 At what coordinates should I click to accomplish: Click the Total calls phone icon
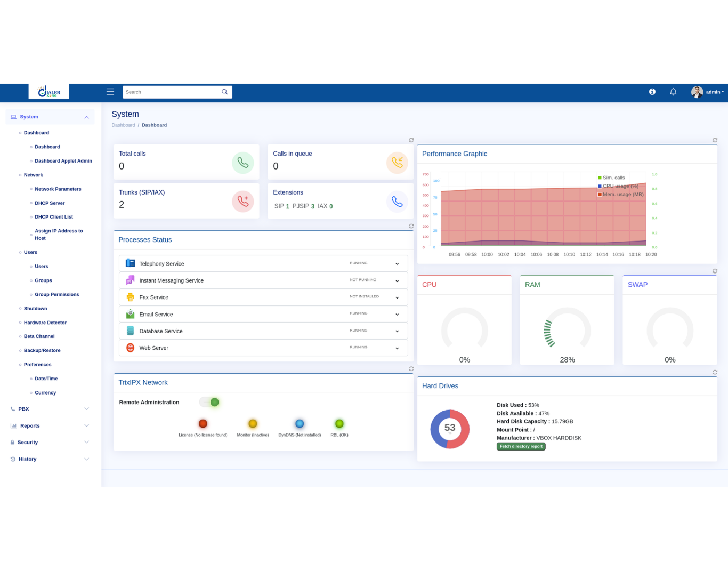coord(243,163)
